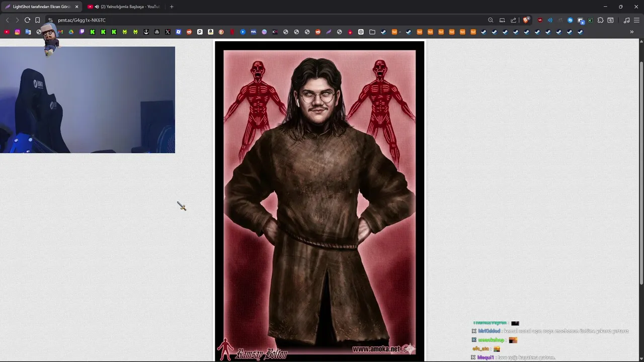The width and height of the screenshot is (644, 362).
Task: Open the sidebar search panel icon
Action: 610,20
